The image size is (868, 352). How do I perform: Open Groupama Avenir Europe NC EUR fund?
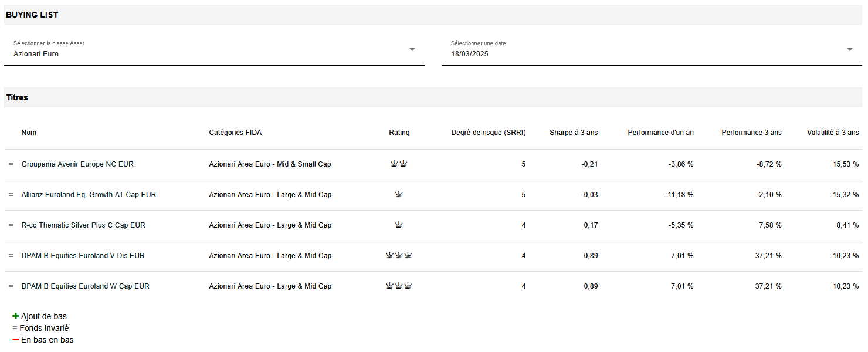point(77,164)
